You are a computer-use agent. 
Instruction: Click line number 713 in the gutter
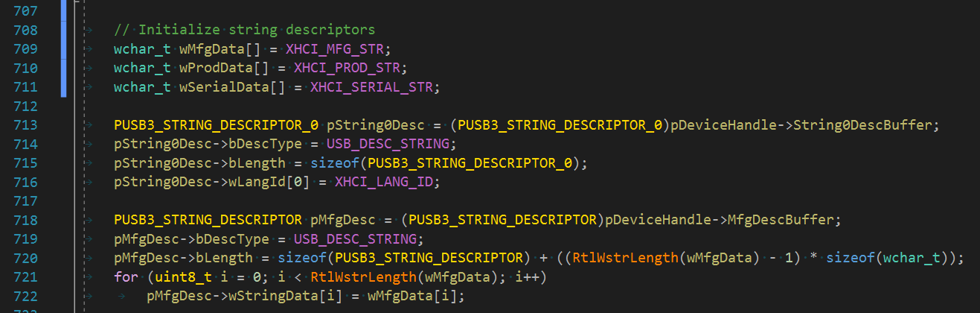pos(25,124)
